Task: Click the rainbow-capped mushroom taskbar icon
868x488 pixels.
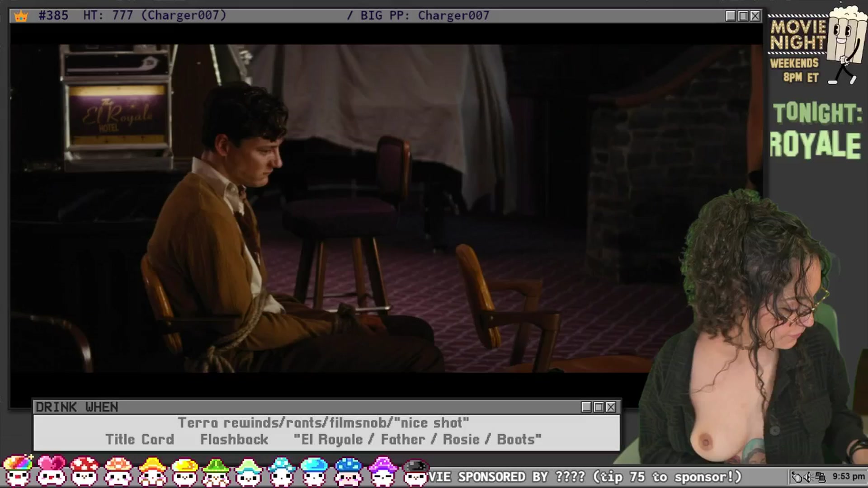Action: [x=18, y=471]
